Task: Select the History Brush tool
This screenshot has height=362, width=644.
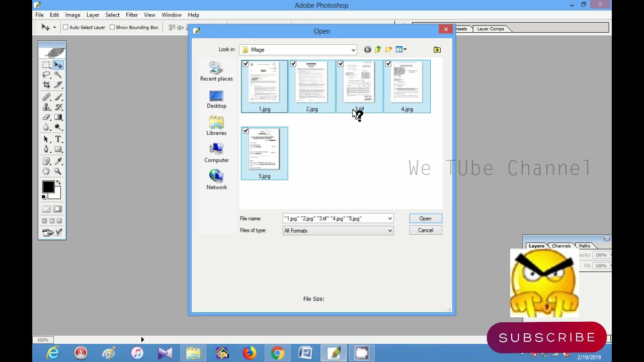Action: pyautogui.click(x=58, y=107)
